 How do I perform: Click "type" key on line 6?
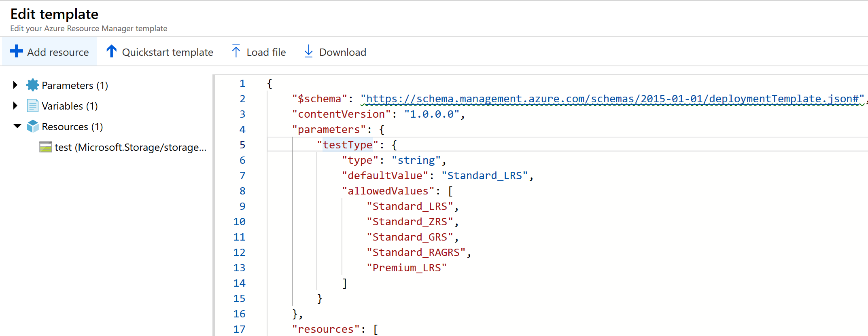[x=360, y=160]
